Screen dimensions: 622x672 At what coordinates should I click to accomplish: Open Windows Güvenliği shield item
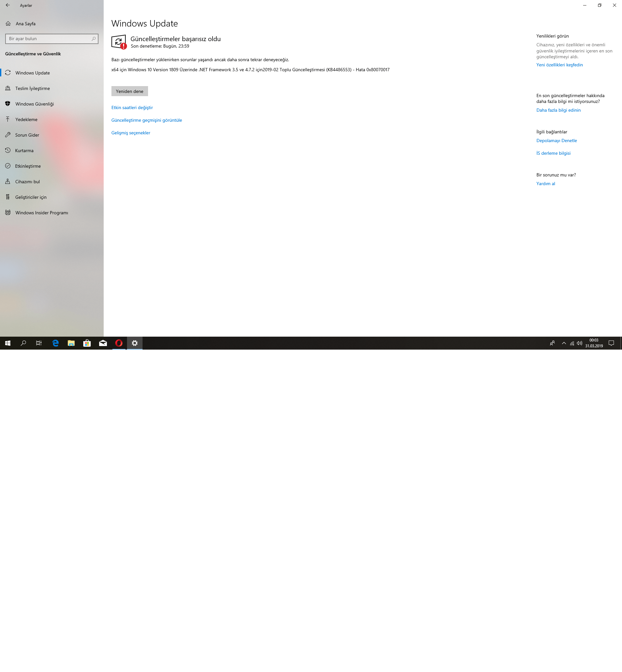[34, 104]
